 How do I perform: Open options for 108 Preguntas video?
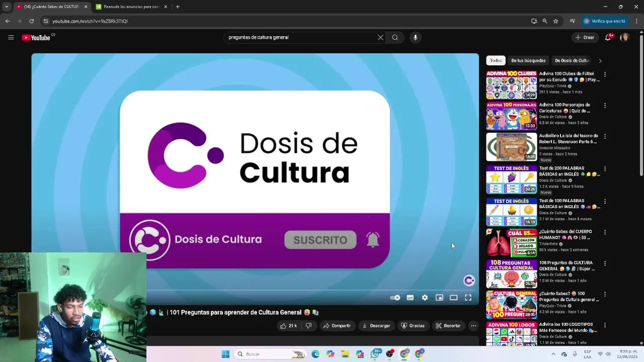[x=605, y=263]
